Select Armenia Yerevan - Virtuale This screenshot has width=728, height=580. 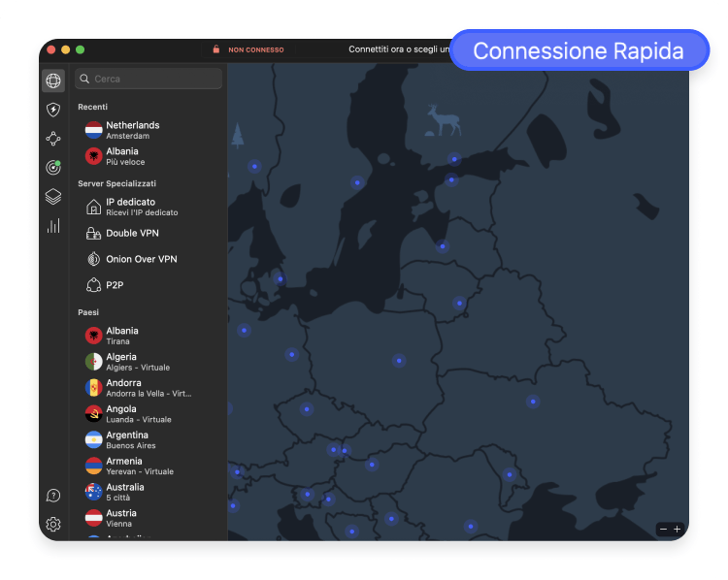coord(149,466)
